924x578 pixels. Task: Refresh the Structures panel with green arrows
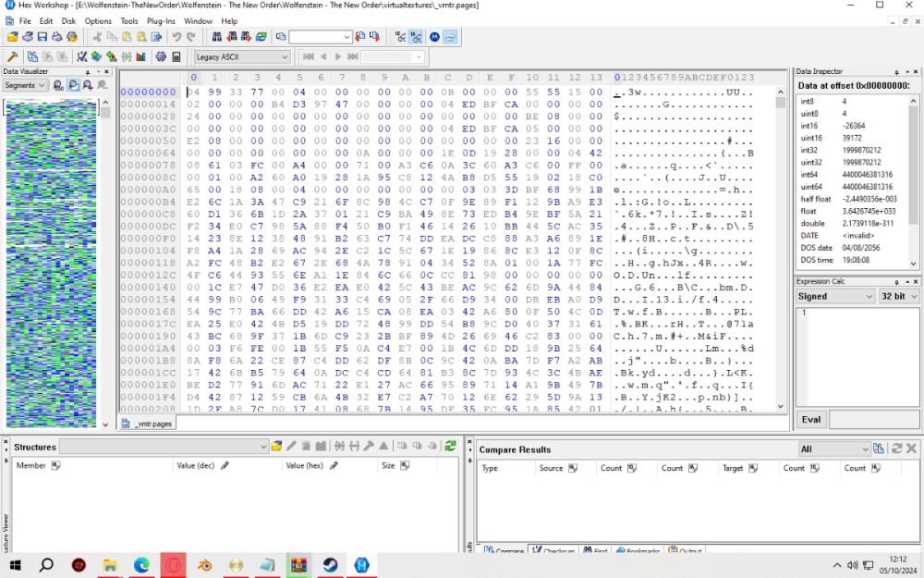(449, 446)
